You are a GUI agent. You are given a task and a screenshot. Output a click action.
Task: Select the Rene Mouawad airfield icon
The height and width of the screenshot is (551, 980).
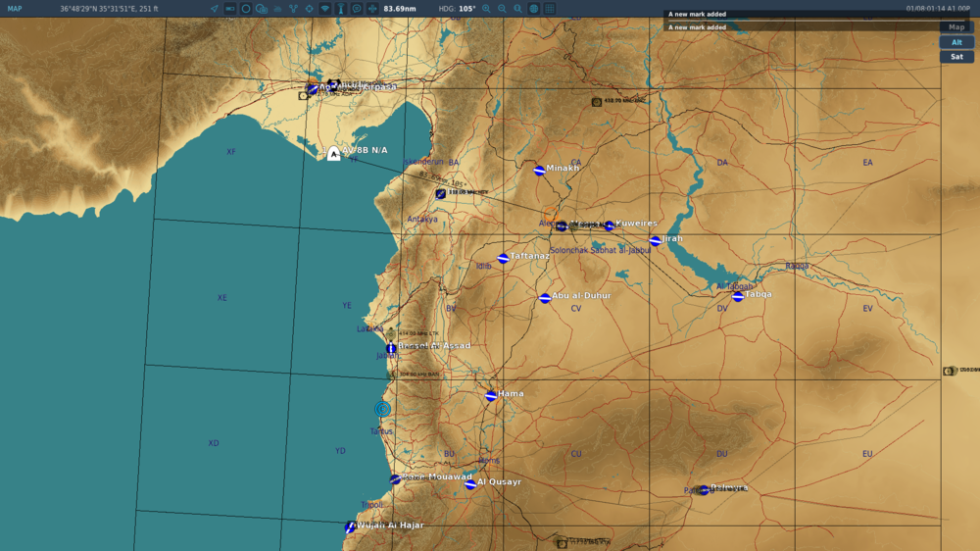click(x=395, y=479)
